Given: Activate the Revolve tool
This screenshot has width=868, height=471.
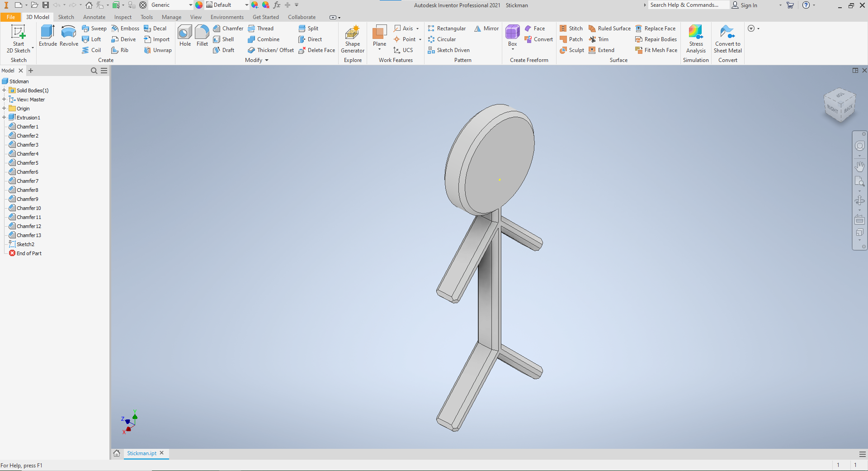Looking at the screenshot, I should (68, 36).
